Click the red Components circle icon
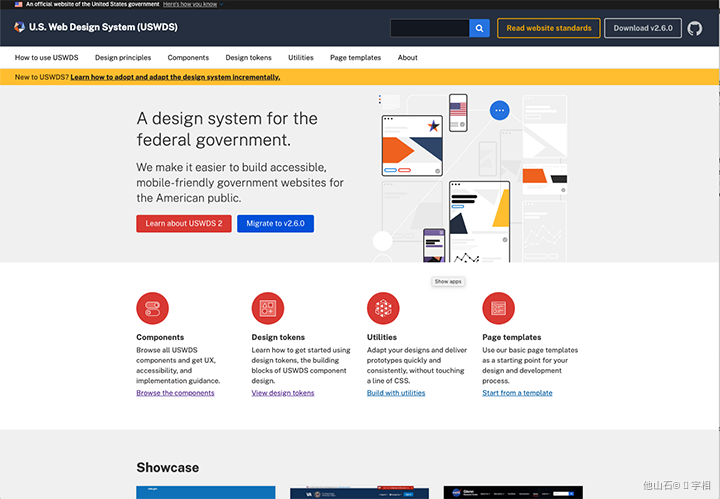 coord(152,308)
